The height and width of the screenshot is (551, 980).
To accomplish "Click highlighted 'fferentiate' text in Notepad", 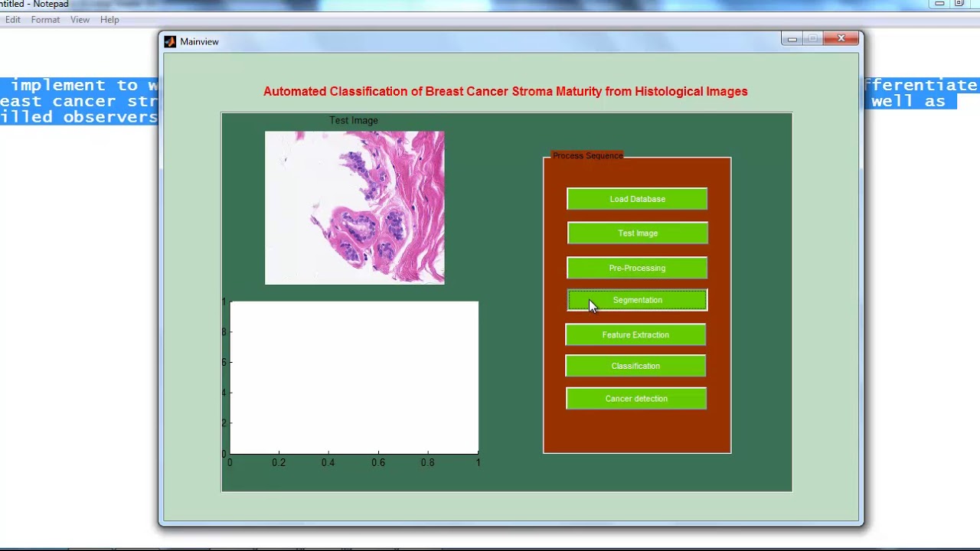I will [921, 85].
